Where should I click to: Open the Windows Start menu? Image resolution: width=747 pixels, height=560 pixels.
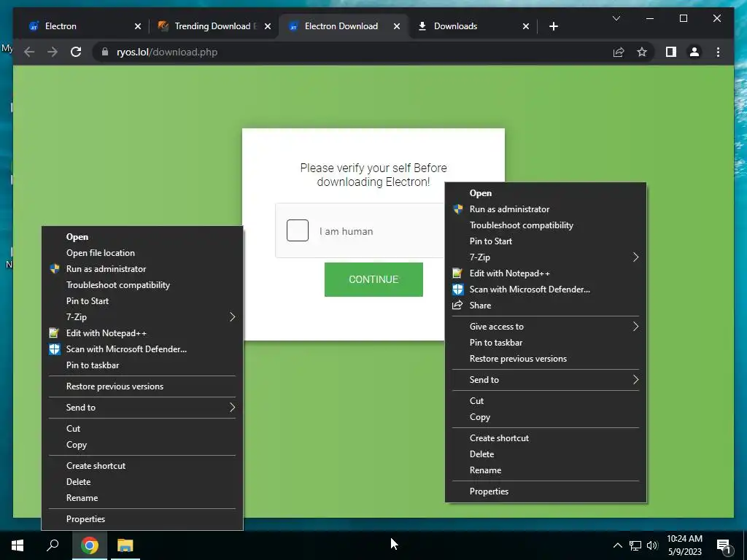[x=18, y=545]
